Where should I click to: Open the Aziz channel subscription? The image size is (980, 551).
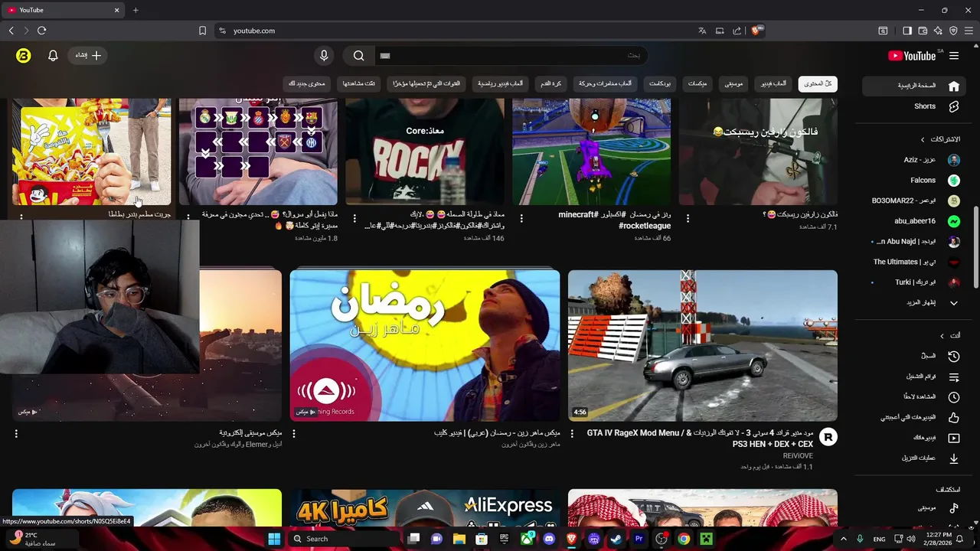(x=916, y=160)
